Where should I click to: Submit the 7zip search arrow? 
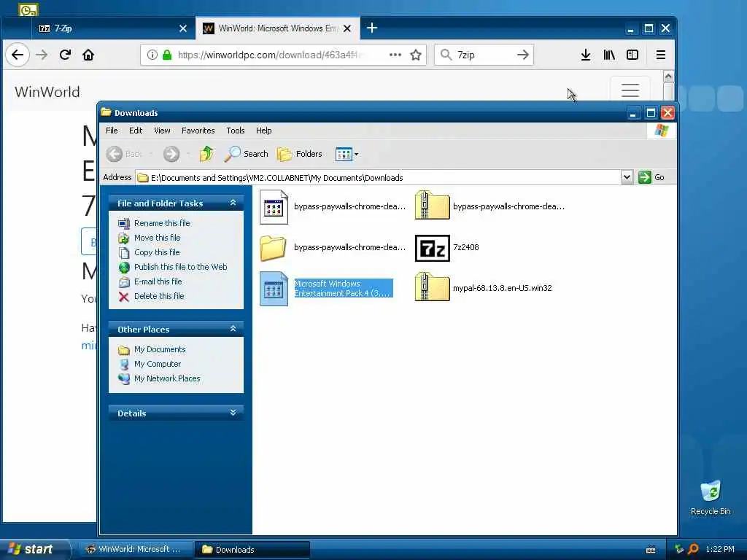click(522, 55)
